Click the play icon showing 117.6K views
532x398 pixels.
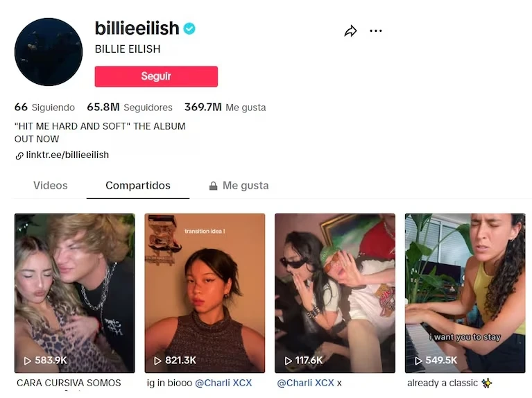(288, 361)
